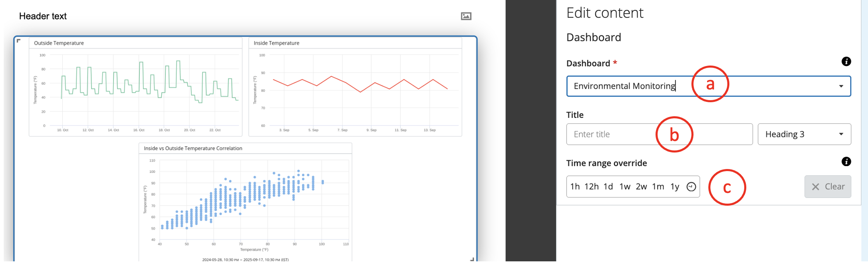The image size is (868, 263).
Task: Choose the 2w time range option
Action: pyautogui.click(x=642, y=187)
